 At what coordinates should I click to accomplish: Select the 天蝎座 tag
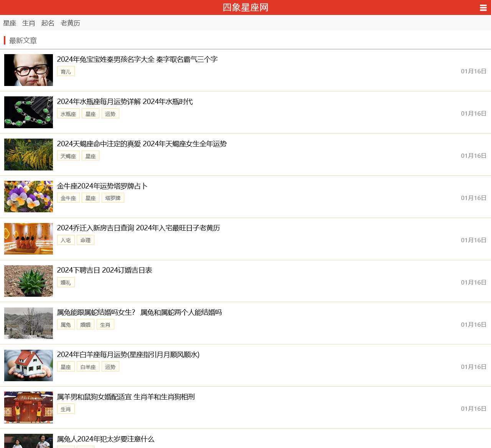coord(68,156)
